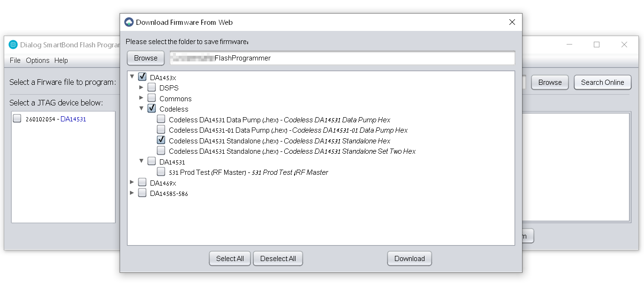644x284 pixels.
Task: Select Codeless DA14531-01 Data Pump (.hex) row
Action: pyautogui.click(x=288, y=130)
